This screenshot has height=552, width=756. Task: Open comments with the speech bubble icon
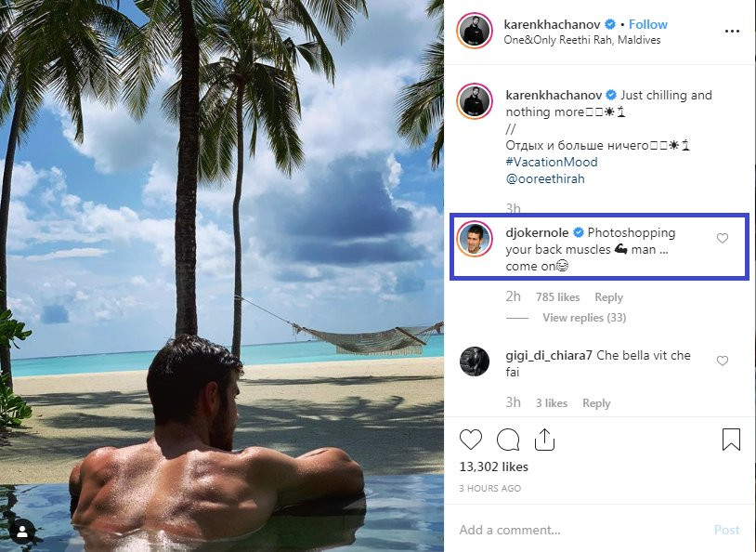(508, 439)
